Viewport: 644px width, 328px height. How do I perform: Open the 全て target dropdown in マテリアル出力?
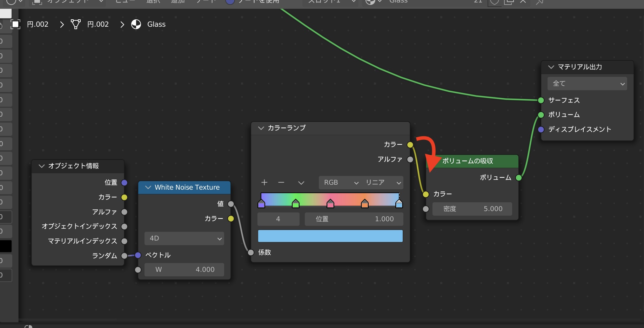tap(587, 84)
